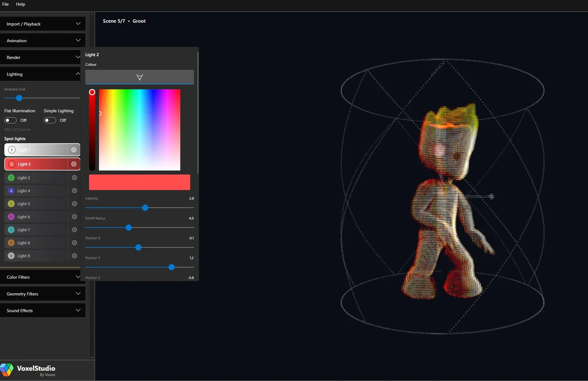Pick a colour in the hue saturation square
This screenshot has width=588, height=381.
coord(140,130)
